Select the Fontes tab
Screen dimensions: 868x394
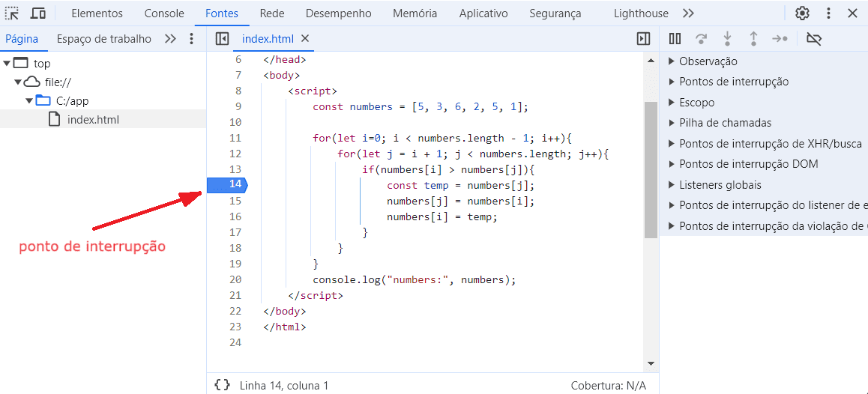pos(221,13)
